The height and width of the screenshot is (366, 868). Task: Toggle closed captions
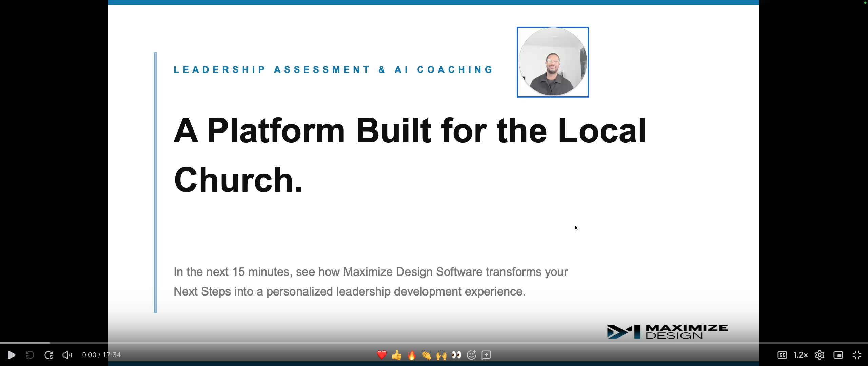coord(782,355)
